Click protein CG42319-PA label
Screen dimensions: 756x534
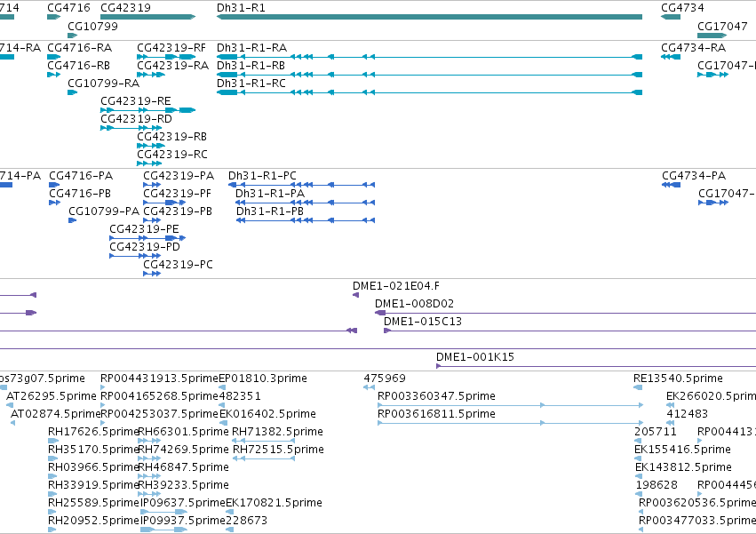[179, 176]
